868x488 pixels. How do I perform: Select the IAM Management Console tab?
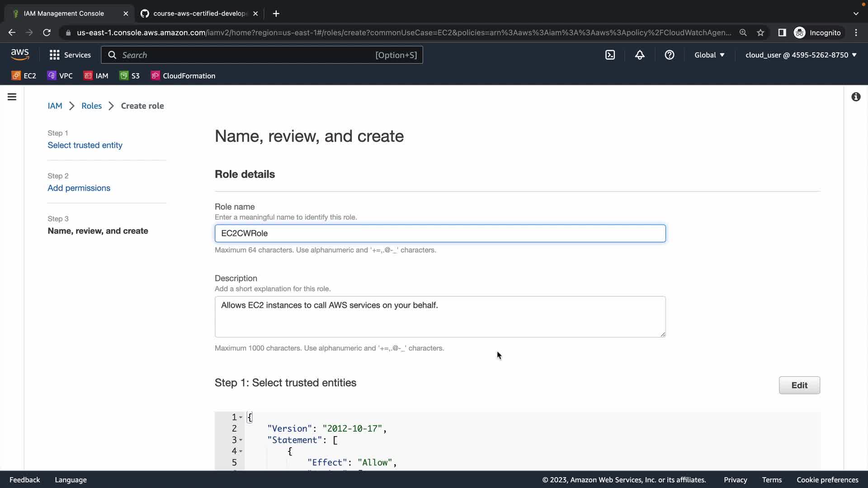click(63, 14)
